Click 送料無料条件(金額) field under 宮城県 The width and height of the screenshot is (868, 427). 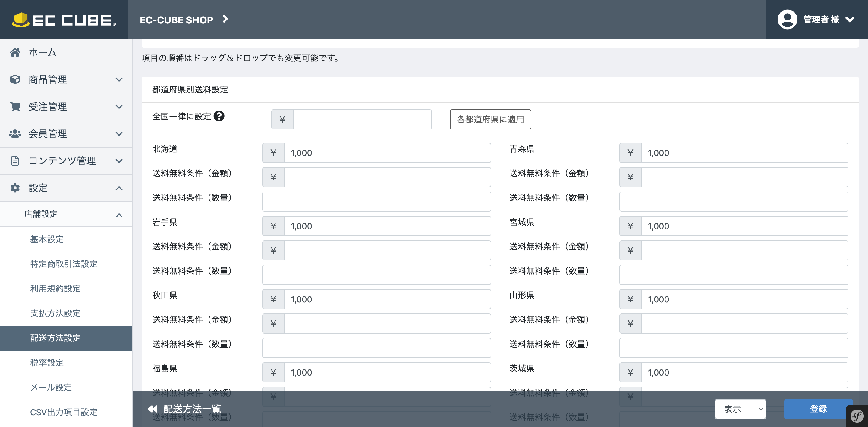[x=745, y=250]
